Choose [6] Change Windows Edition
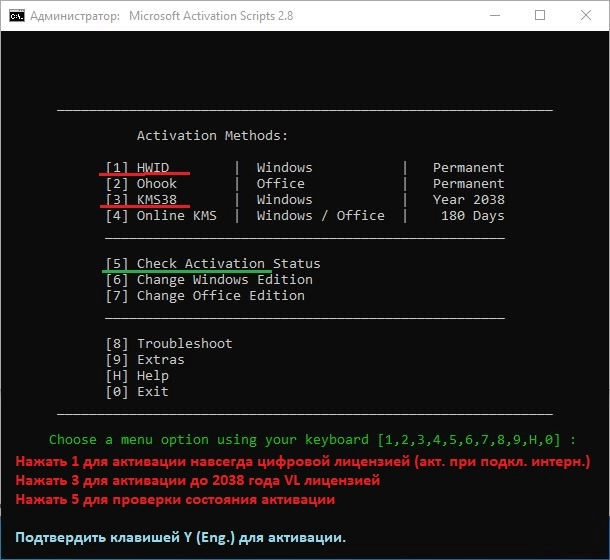The image size is (610, 560). click(x=209, y=280)
